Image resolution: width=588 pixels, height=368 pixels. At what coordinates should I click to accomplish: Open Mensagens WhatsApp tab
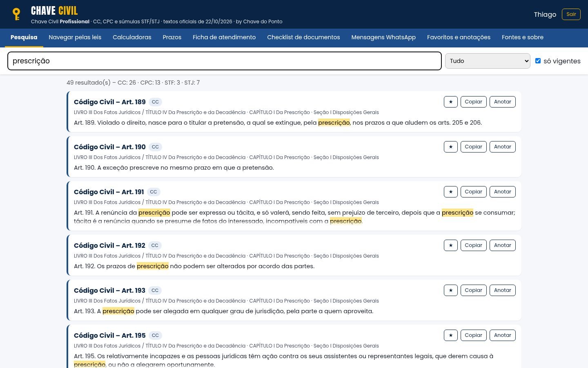[x=383, y=37]
